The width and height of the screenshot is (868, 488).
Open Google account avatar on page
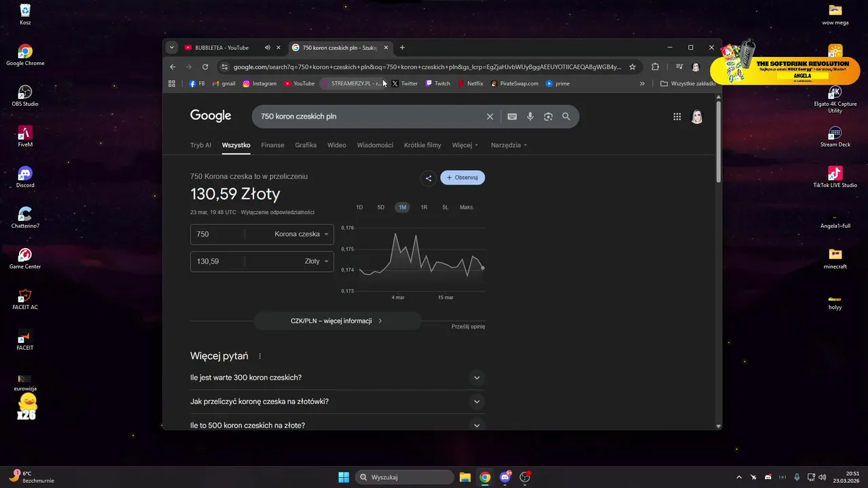[x=696, y=117]
